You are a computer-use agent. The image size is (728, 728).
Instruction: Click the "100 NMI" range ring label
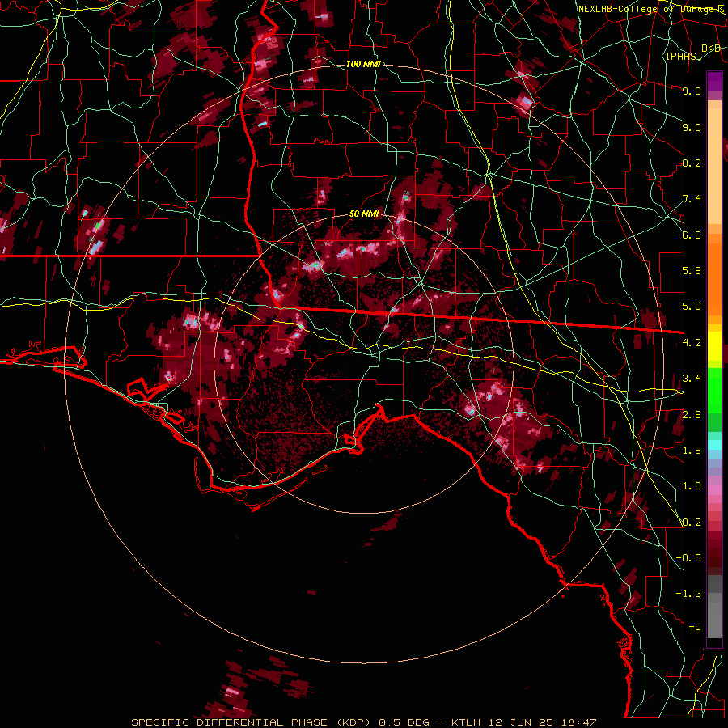click(363, 64)
